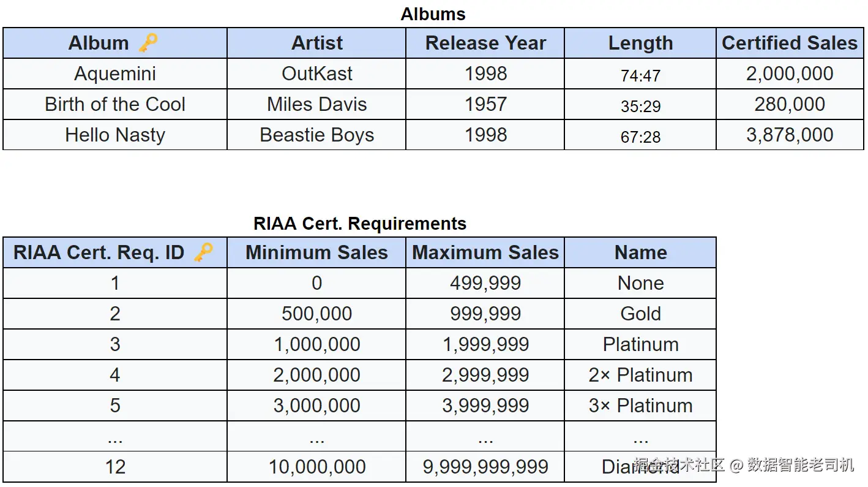Click the Albums table title

tap(433, 14)
